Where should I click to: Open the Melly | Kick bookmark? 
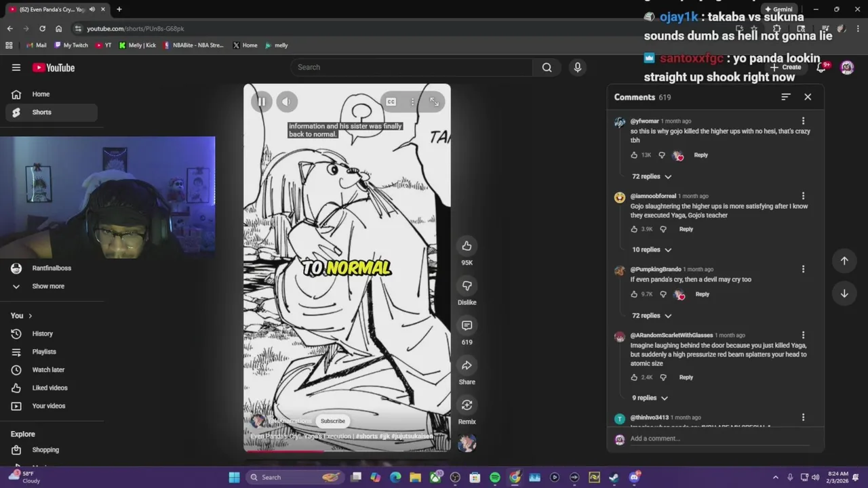[x=137, y=45]
